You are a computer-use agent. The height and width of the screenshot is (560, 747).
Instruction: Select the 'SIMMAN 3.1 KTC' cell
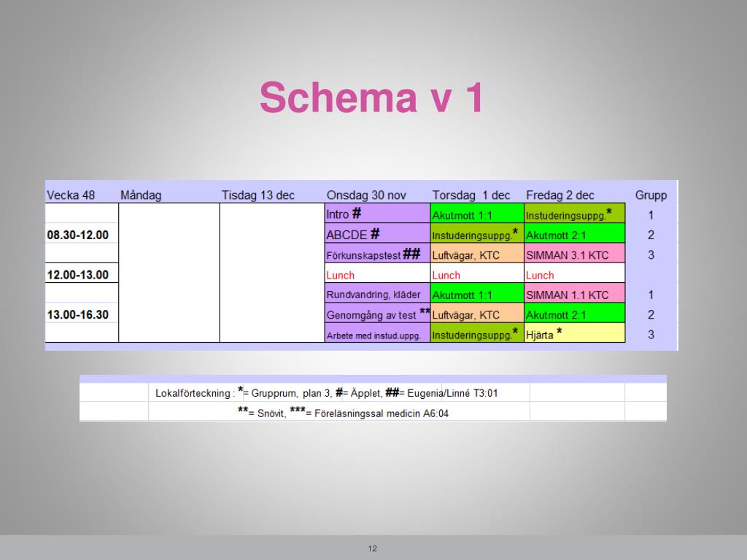click(575, 254)
